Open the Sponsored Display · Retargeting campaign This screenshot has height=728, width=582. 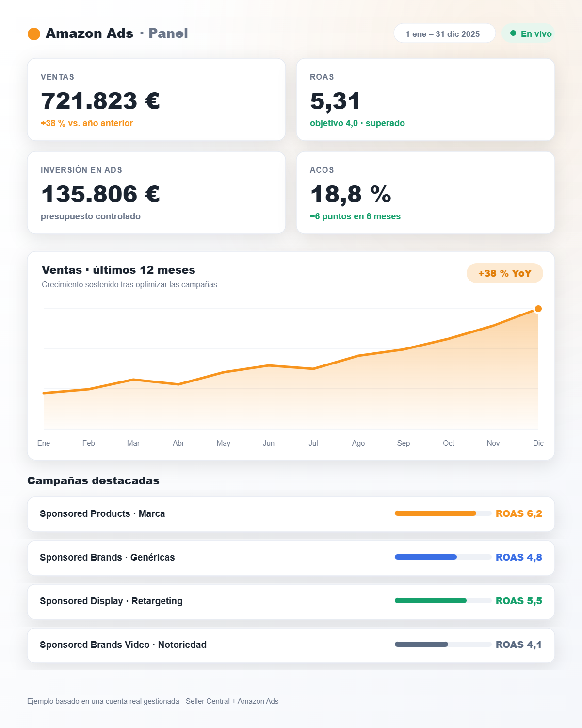tap(291, 602)
